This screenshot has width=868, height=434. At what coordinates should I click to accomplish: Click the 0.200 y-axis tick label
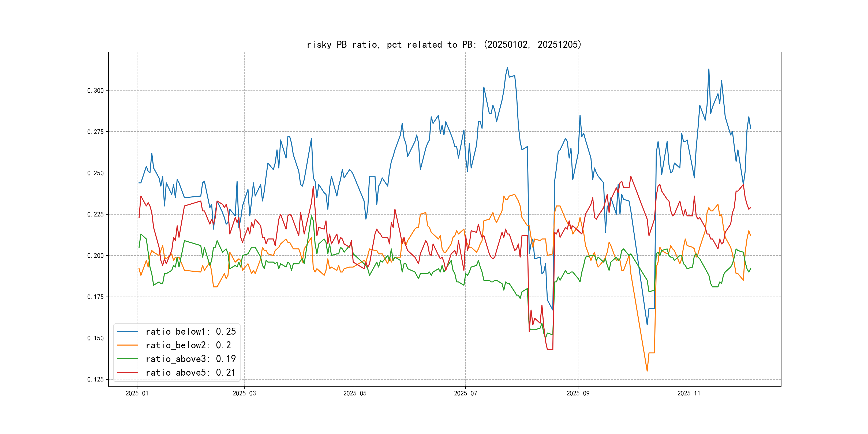point(95,256)
